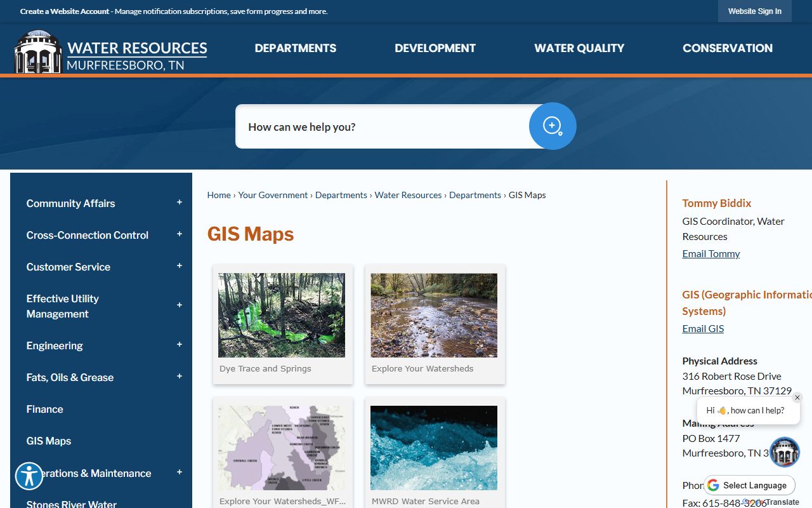This screenshot has width=812, height=508.
Task: Click the Dye Trace and Springs caption
Action: pyautogui.click(x=265, y=368)
